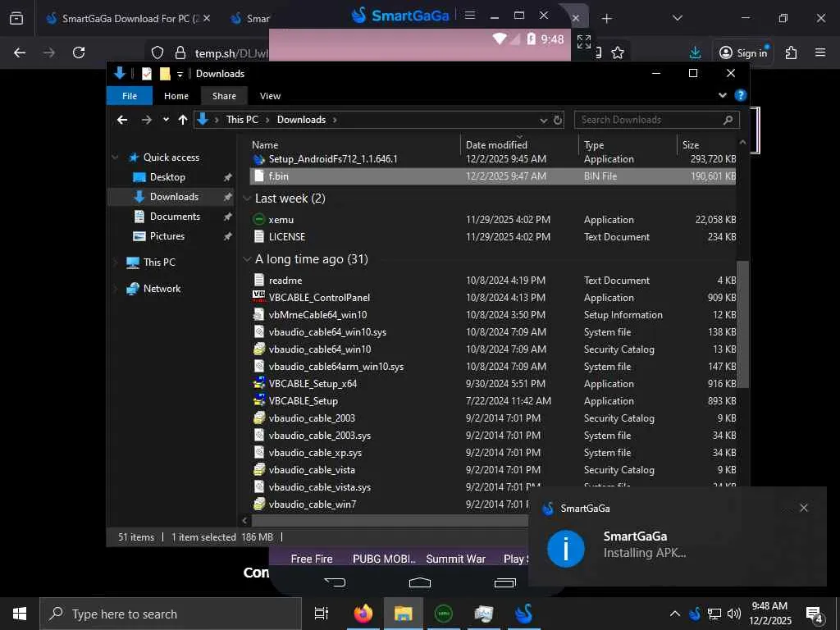
Task: Open the SmartGaGa hamburger menu
Action: point(469,15)
